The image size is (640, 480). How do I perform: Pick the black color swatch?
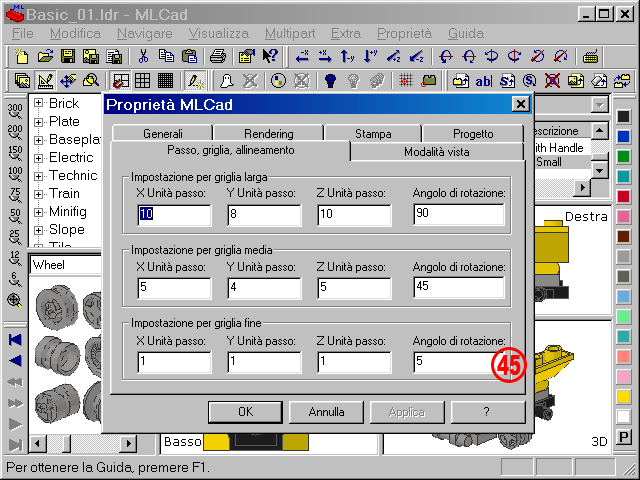[x=623, y=117]
